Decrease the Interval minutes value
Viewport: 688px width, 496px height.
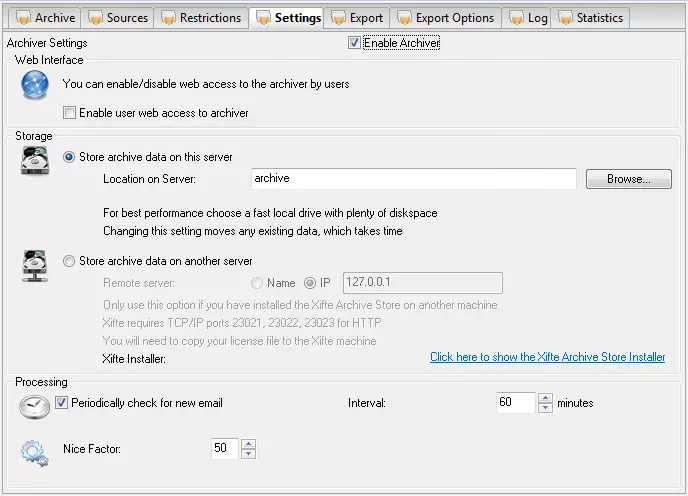click(x=545, y=408)
